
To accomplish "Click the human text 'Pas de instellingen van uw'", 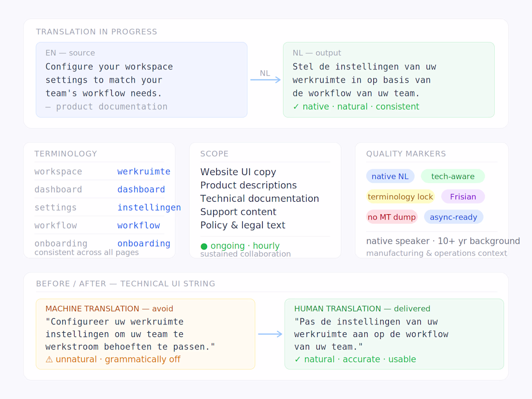I will pos(366,322).
